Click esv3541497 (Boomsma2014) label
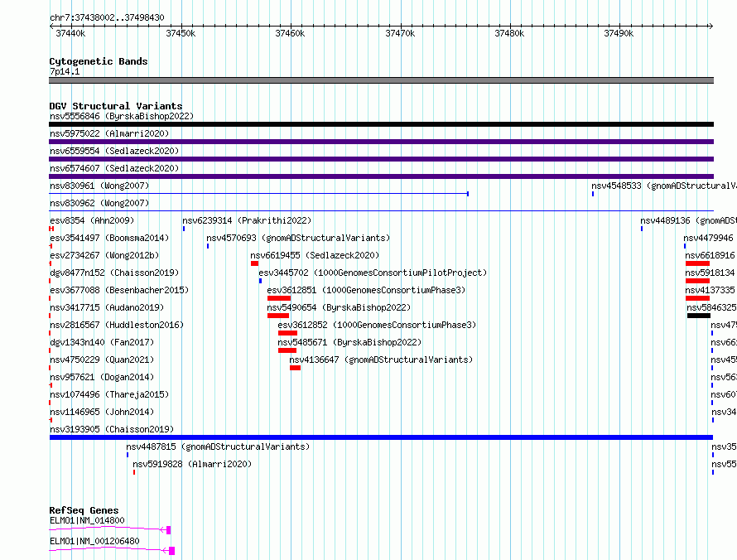Screen dimensions: 737x560 click(109, 238)
